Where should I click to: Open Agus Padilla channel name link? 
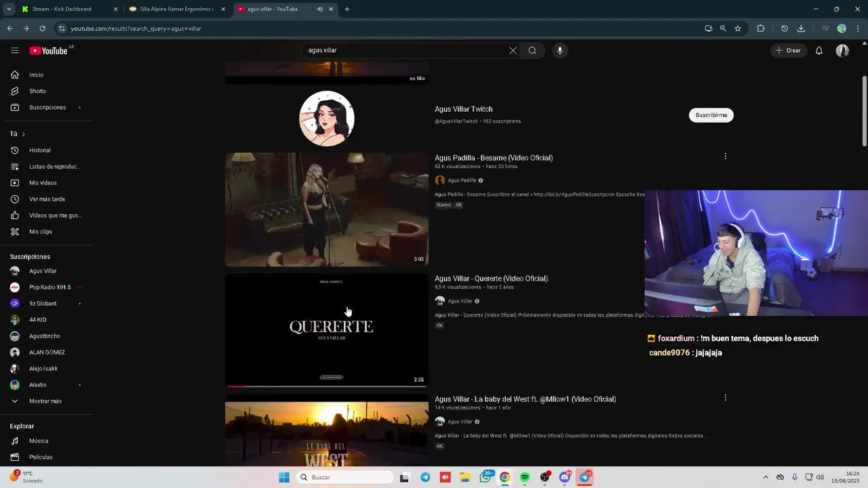pyautogui.click(x=462, y=180)
